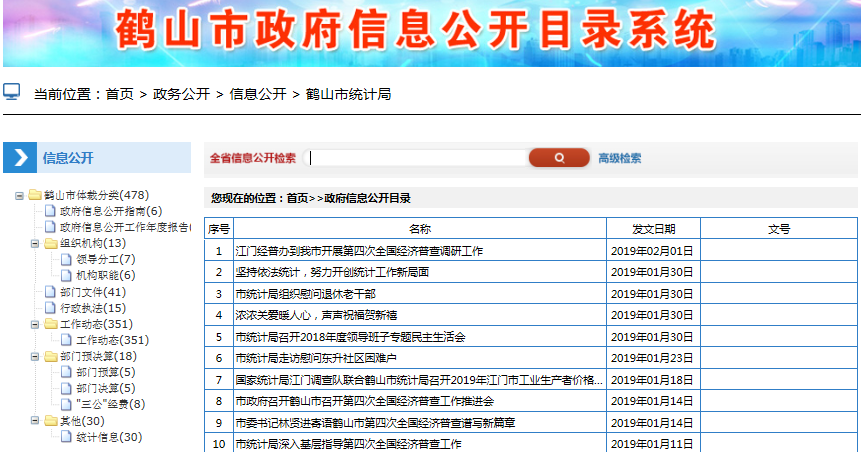This screenshot has height=452, width=861.
Task: Click the red search magnifier button
Action: point(559,158)
